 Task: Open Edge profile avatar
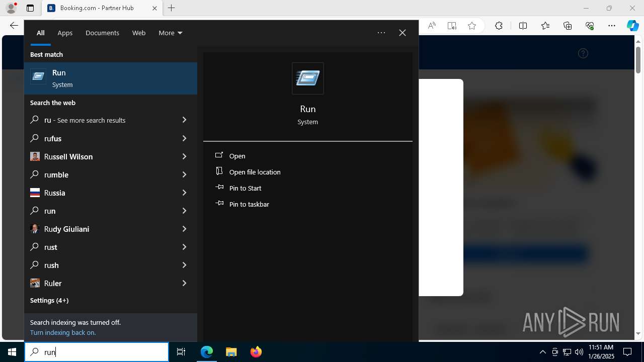pos(11,8)
